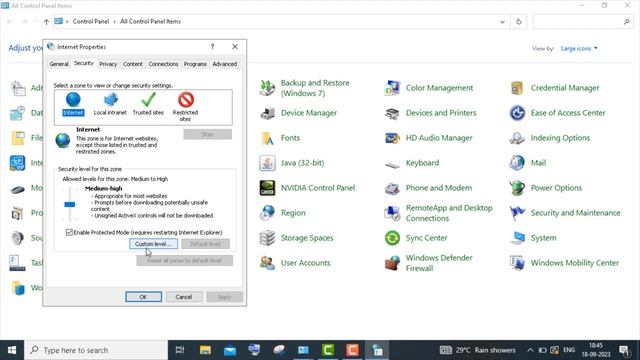
Task: Open the Ease of Access Center icon
Action: point(517,113)
